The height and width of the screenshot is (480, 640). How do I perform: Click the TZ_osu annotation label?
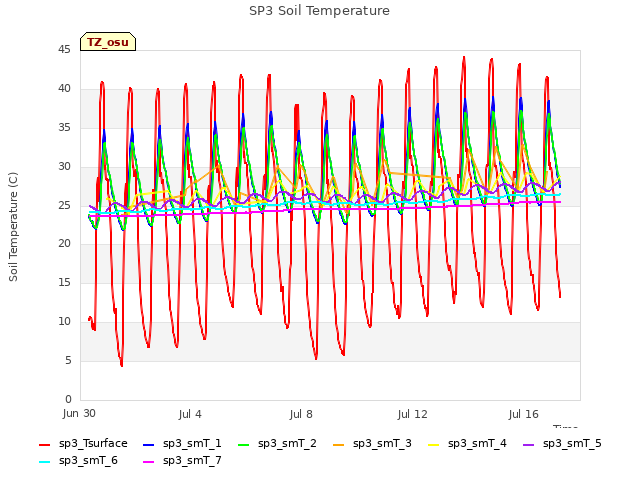click(108, 42)
